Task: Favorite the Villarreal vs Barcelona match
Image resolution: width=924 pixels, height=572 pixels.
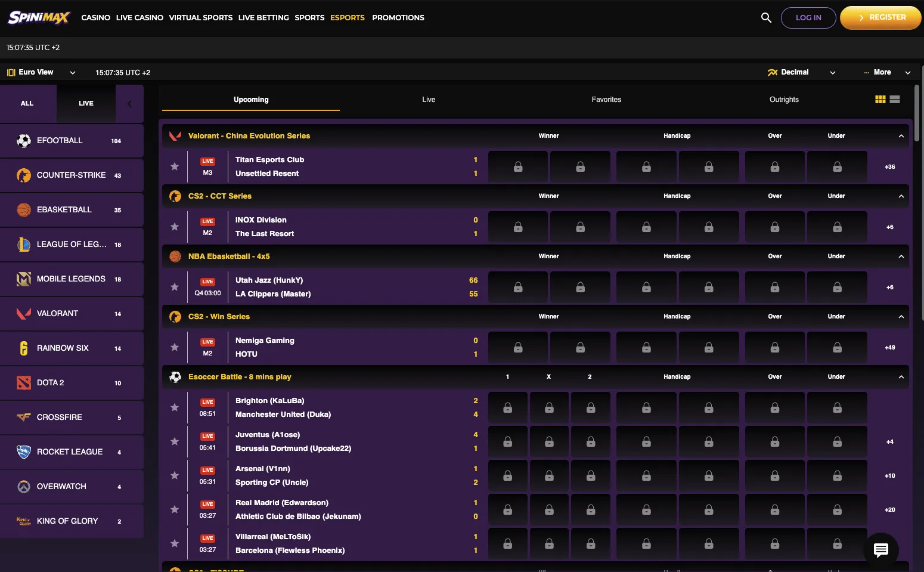Action: tap(175, 543)
